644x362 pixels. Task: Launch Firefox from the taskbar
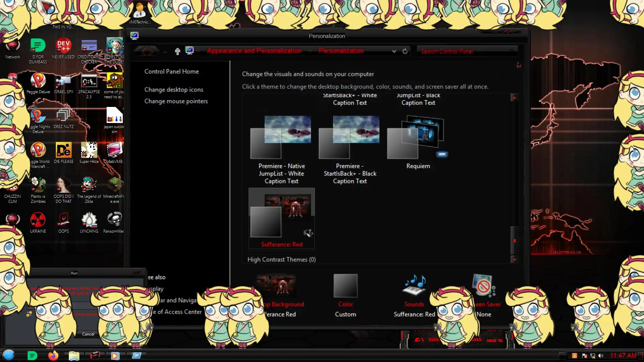pyautogui.click(x=53, y=355)
